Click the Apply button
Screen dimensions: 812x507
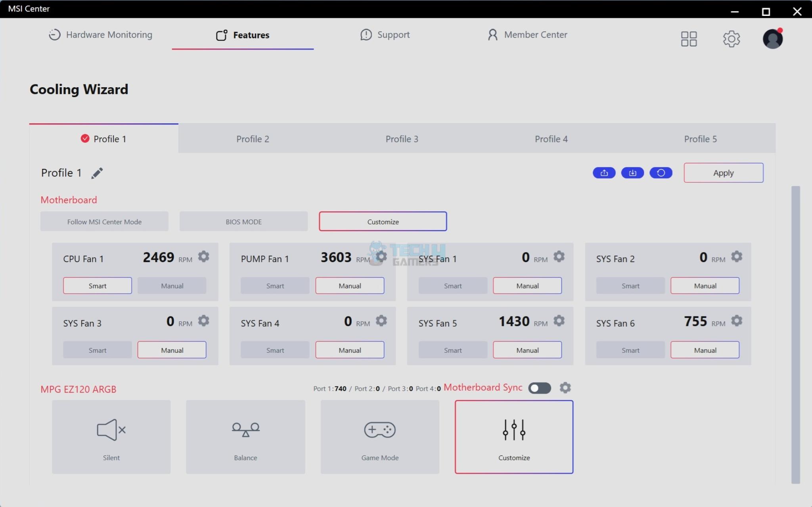[x=723, y=173]
